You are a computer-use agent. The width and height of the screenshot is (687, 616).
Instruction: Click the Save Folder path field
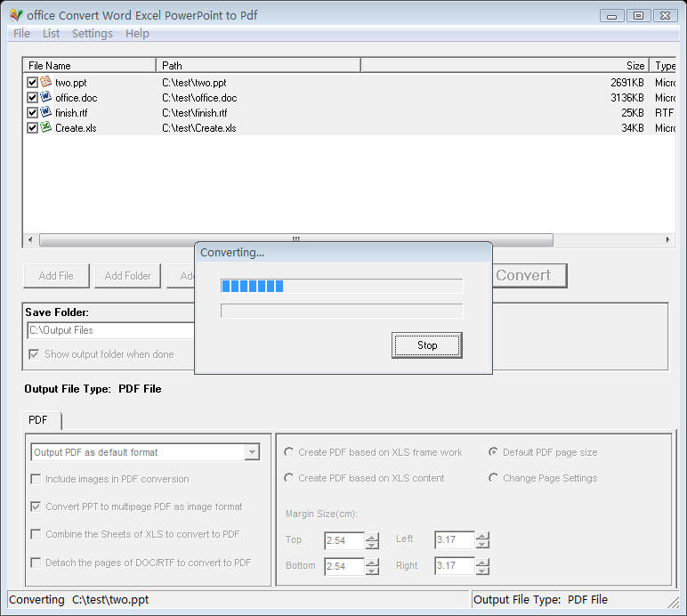[x=111, y=330]
